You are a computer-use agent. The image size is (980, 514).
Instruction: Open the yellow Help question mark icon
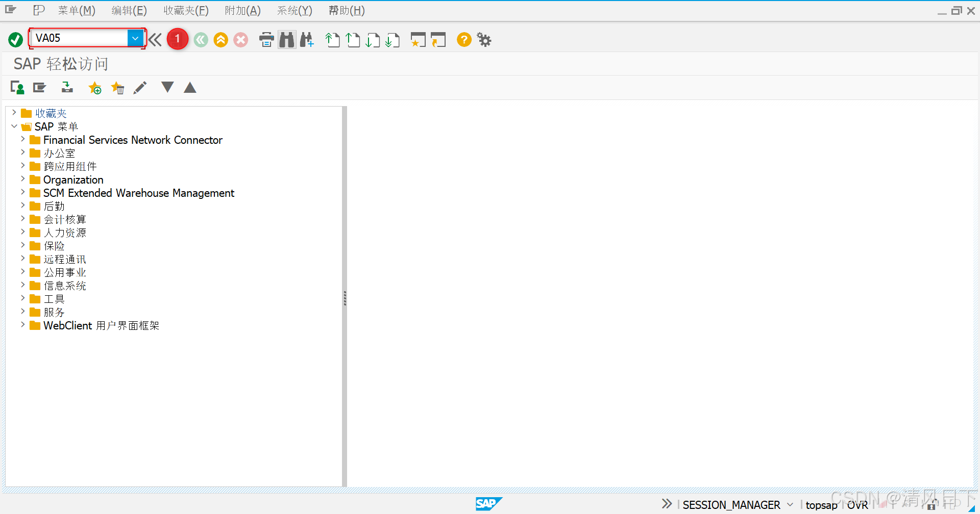[x=464, y=40]
